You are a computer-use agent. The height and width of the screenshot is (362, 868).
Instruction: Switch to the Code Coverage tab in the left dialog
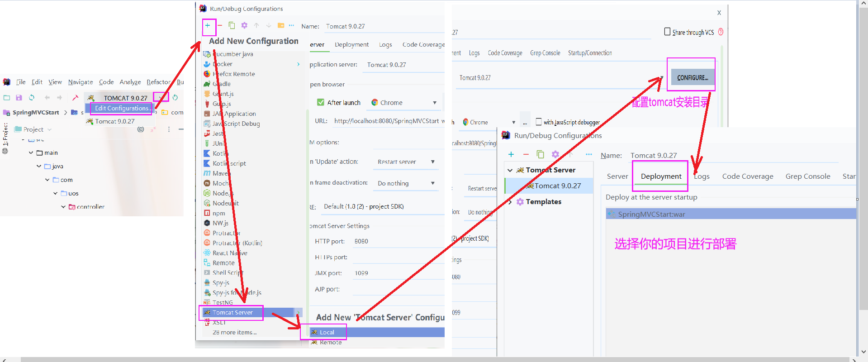[423, 44]
